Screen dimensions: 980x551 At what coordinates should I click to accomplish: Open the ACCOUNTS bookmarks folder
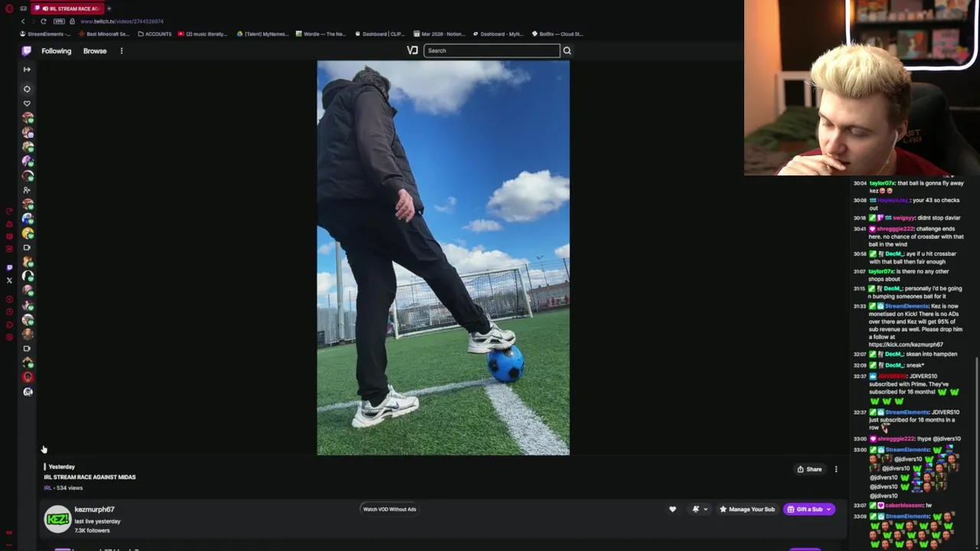[x=155, y=34]
